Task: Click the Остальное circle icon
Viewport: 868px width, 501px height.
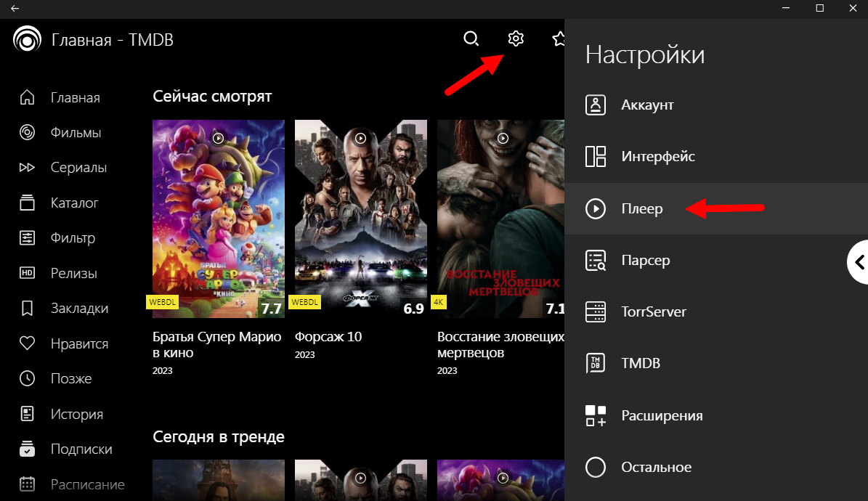Action: 596,467
